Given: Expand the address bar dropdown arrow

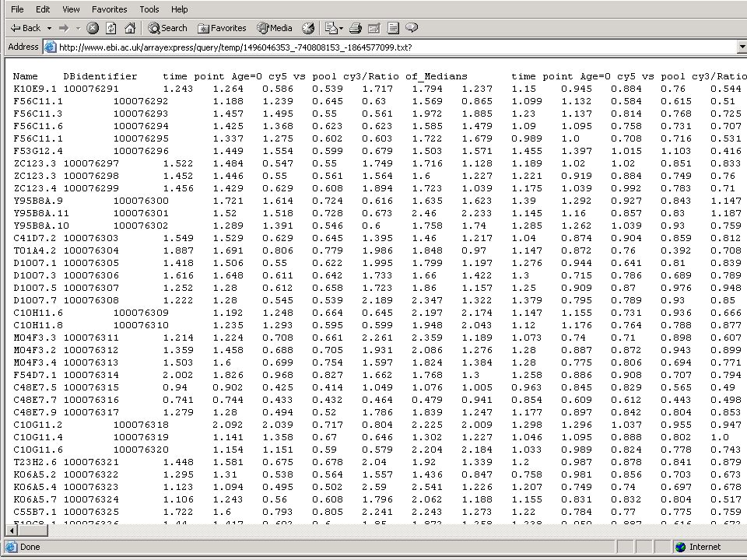Looking at the screenshot, I should pyautogui.click(x=742, y=47).
